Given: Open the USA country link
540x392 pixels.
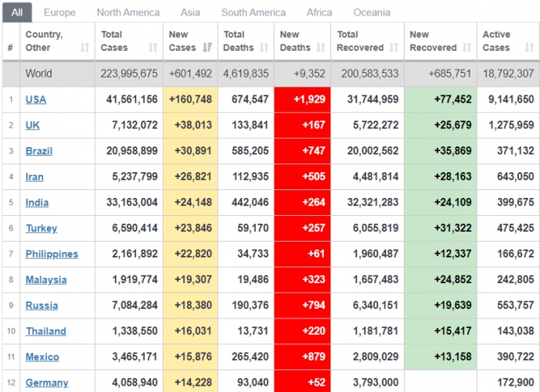Looking at the screenshot, I should point(36,99).
